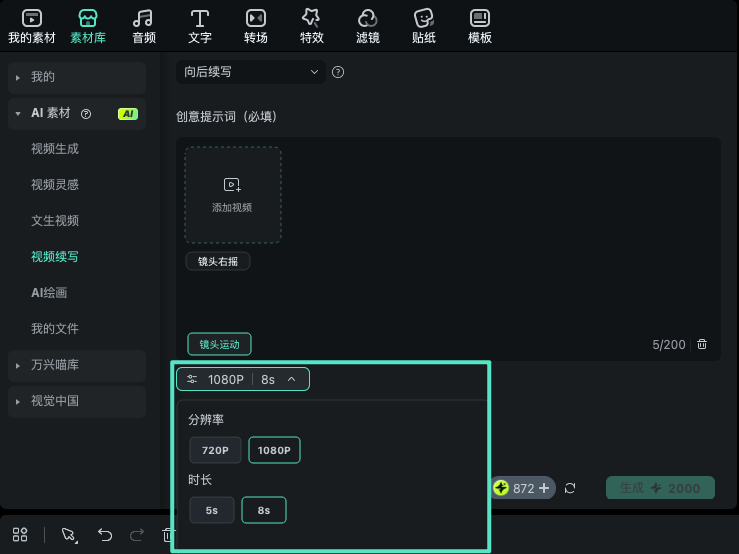Screen dimensions: 739x554
Task: Click the 创意提示词（必填） label
Action: point(226,116)
